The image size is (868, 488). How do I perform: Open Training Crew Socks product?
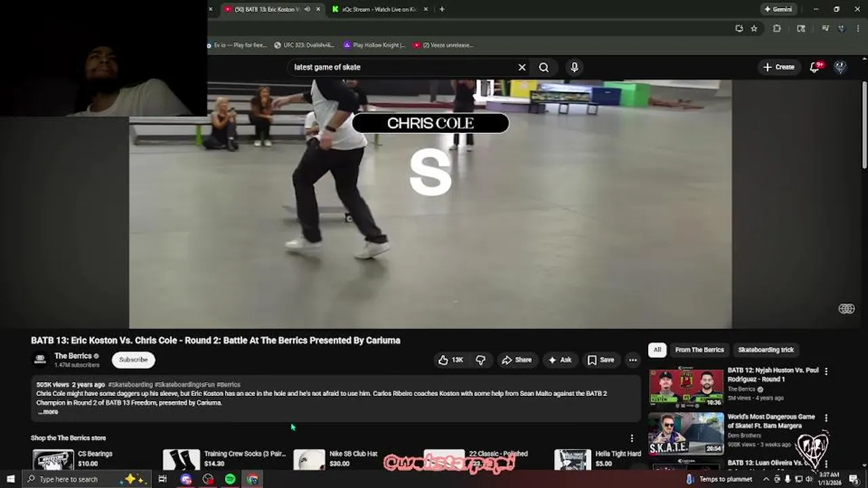pyautogui.click(x=224, y=459)
